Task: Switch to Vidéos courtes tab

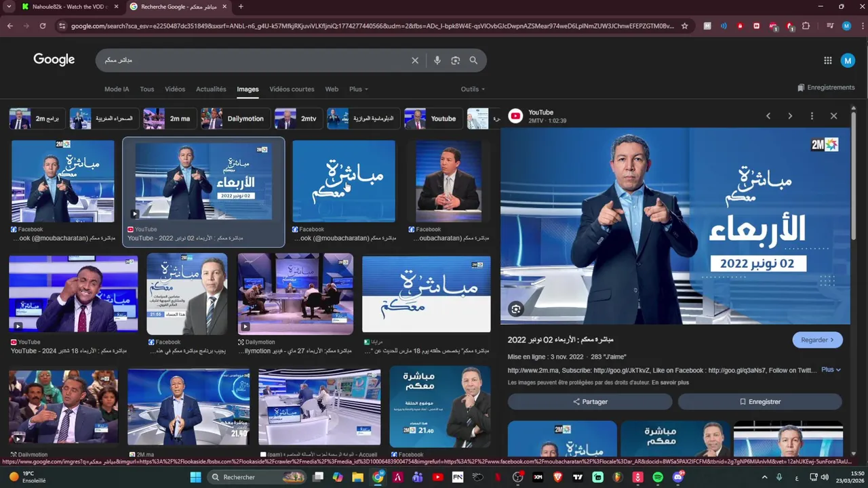Action: [x=292, y=89]
